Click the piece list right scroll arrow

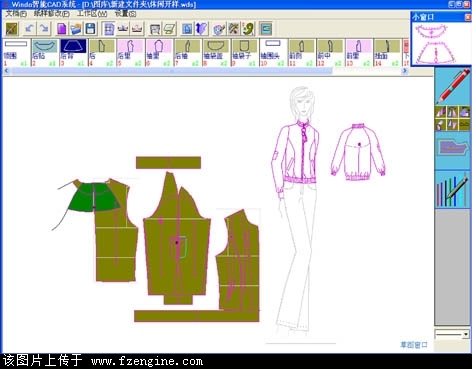[x=405, y=71]
